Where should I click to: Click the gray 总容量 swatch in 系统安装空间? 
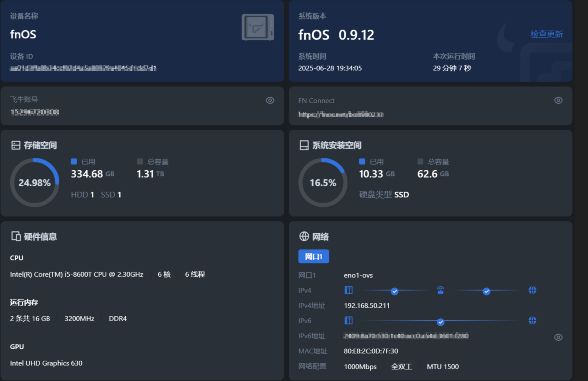coord(420,161)
